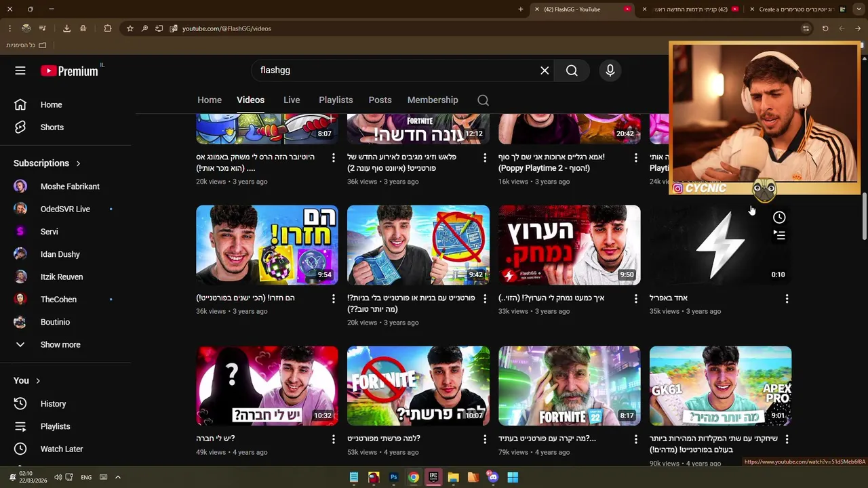Viewport: 868px width, 488px height.
Task: Click the magnifier search button
Action: point(572,70)
